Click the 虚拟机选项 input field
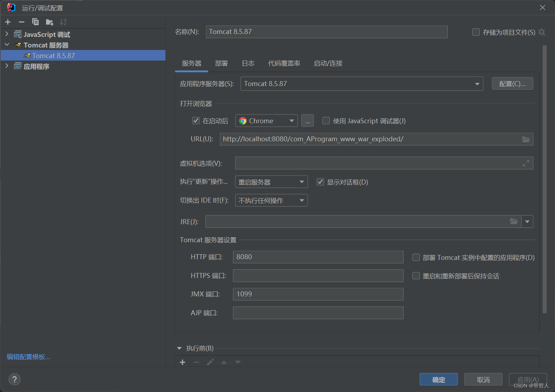 pos(384,163)
